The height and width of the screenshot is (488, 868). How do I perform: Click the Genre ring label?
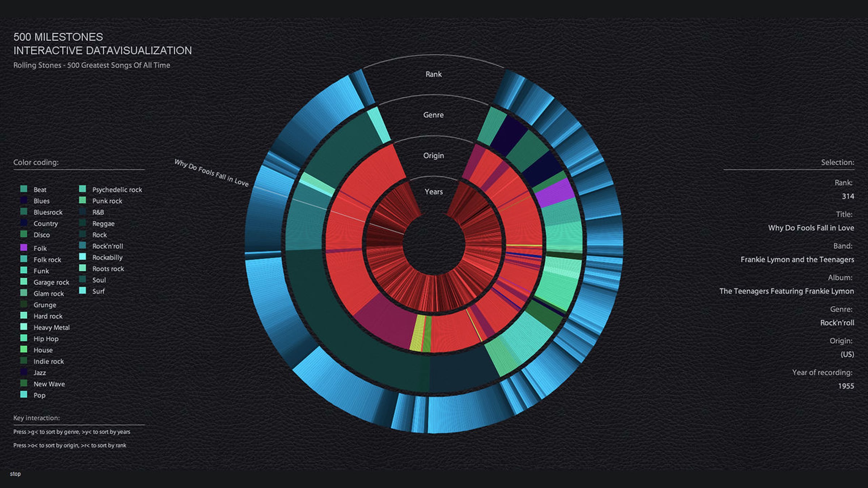[433, 115]
